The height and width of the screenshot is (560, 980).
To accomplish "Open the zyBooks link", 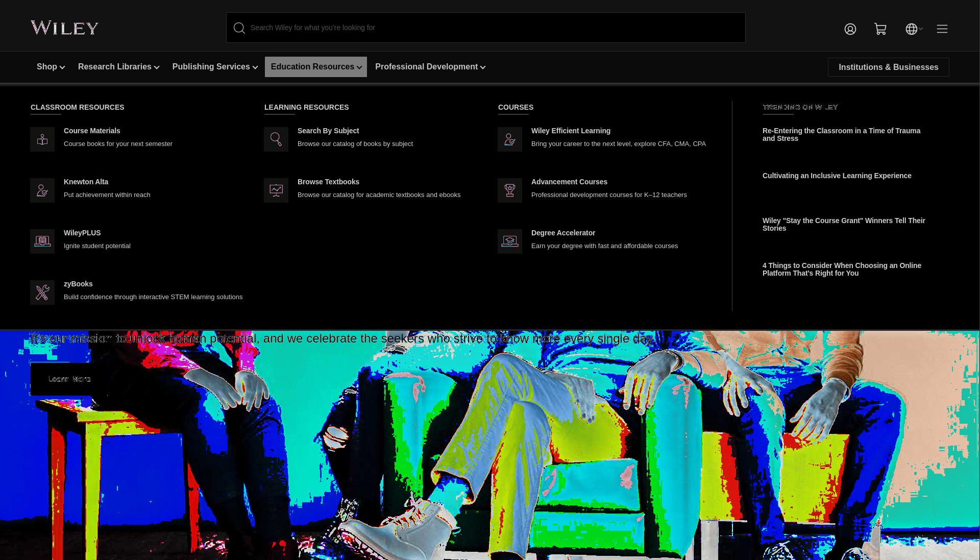I will (x=78, y=284).
